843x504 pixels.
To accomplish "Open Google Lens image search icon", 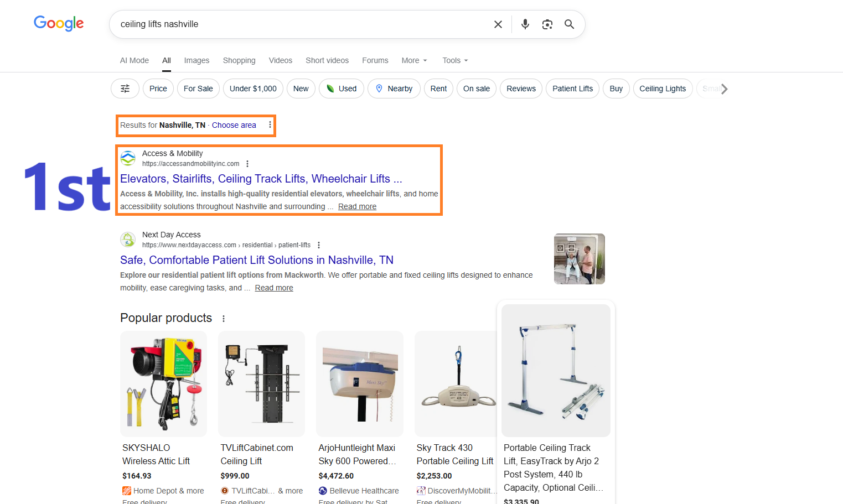I will click(x=547, y=24).
